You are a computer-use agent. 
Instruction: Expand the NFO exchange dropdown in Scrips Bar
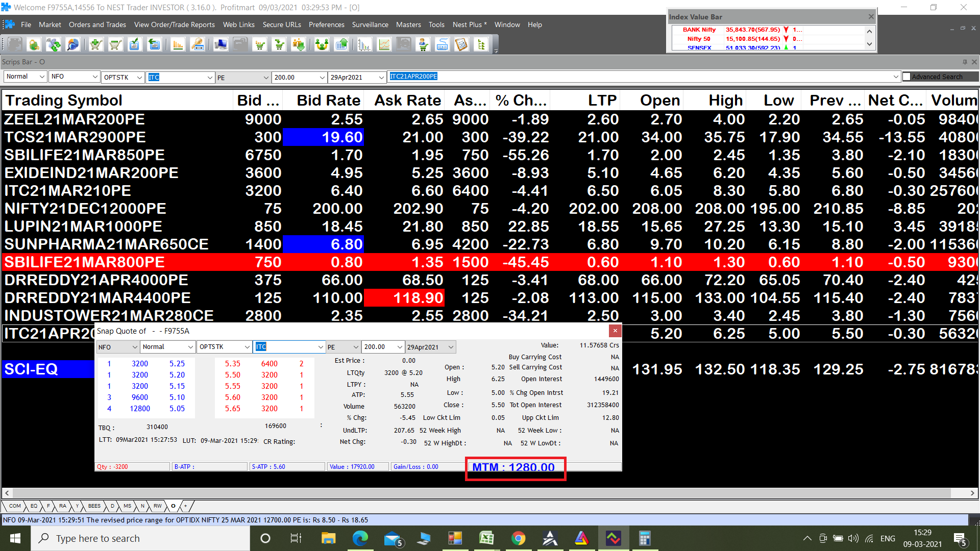(x=95, y=77)
